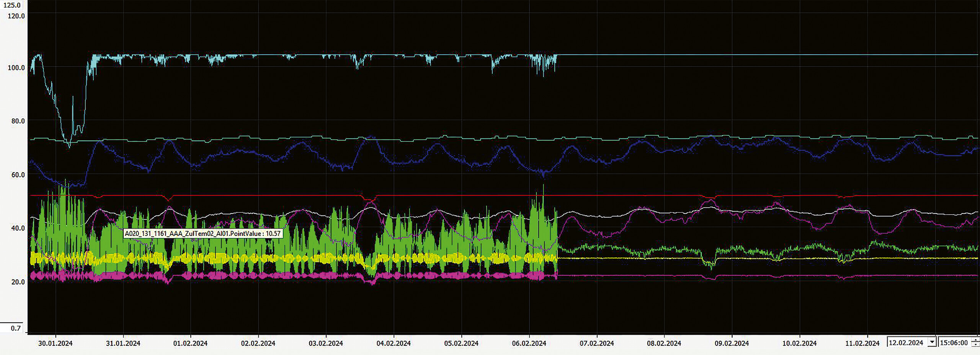Select the 07.02.2024 date on the axis

[x=596, y=343]
